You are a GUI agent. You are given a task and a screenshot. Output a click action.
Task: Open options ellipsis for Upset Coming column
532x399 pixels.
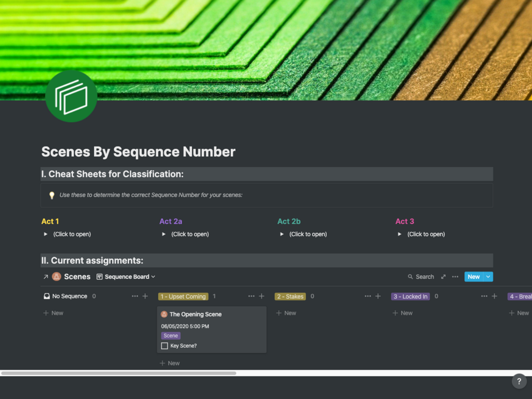(x=251, y=296)
